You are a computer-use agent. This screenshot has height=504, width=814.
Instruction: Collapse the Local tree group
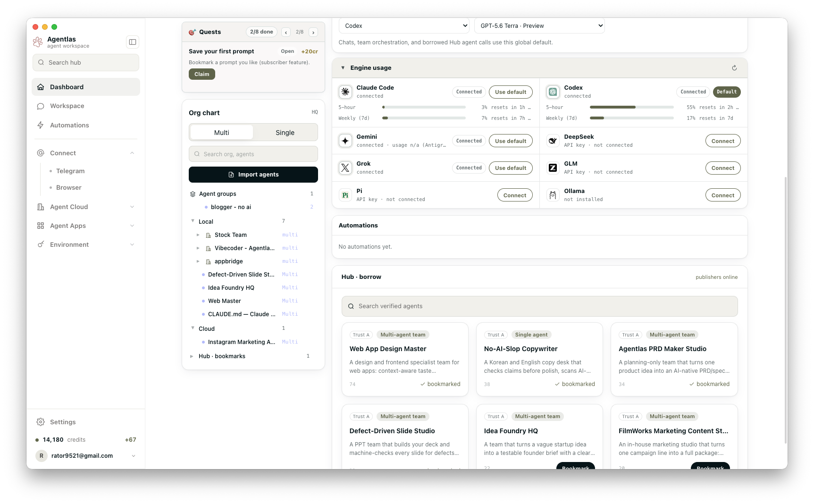[193, 221]
